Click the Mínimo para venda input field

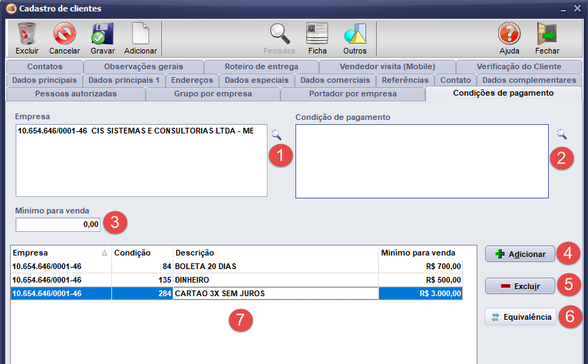pos(59,224)
